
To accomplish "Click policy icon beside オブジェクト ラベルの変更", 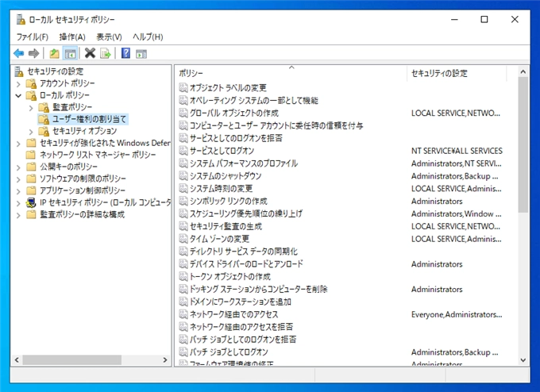I will [183, 88].
